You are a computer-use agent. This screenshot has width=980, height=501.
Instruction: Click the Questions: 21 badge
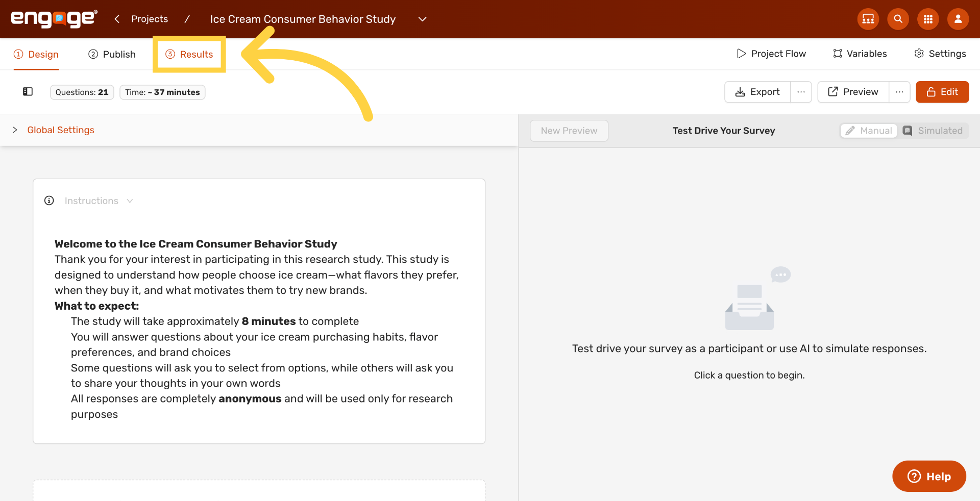coord(82,92)
